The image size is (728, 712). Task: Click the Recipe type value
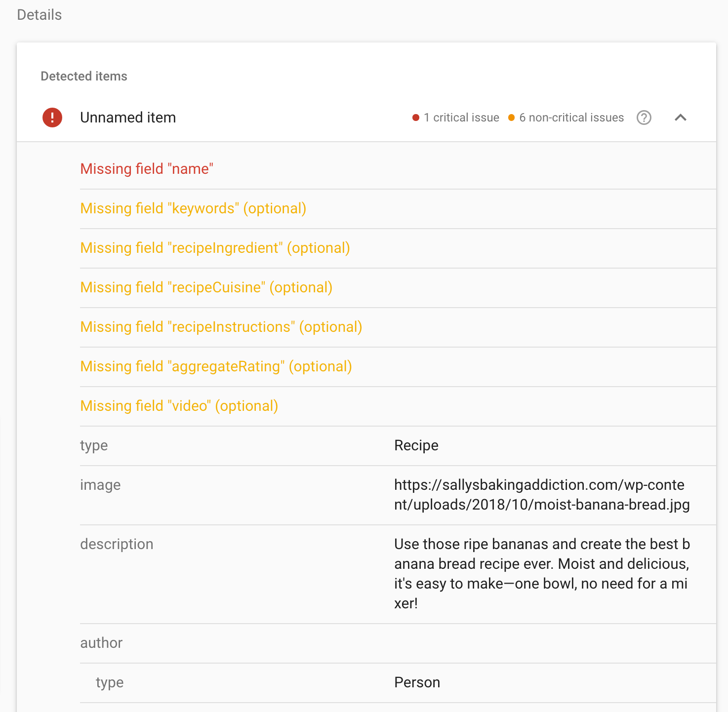[x=416, y=445]
